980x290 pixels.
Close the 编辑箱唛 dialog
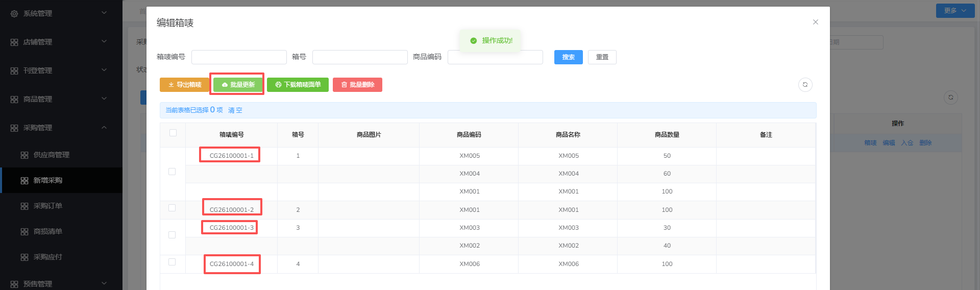(816, 22)
